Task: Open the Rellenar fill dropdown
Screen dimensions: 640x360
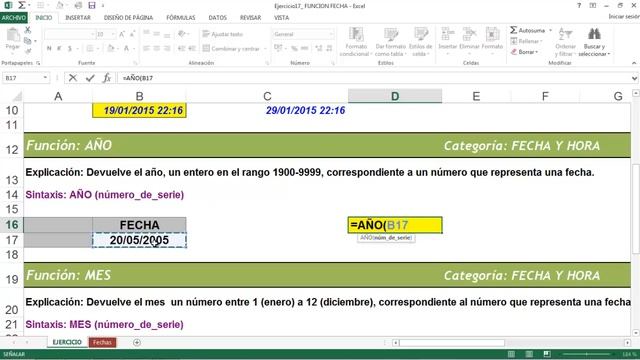Action: click(541, 41)
